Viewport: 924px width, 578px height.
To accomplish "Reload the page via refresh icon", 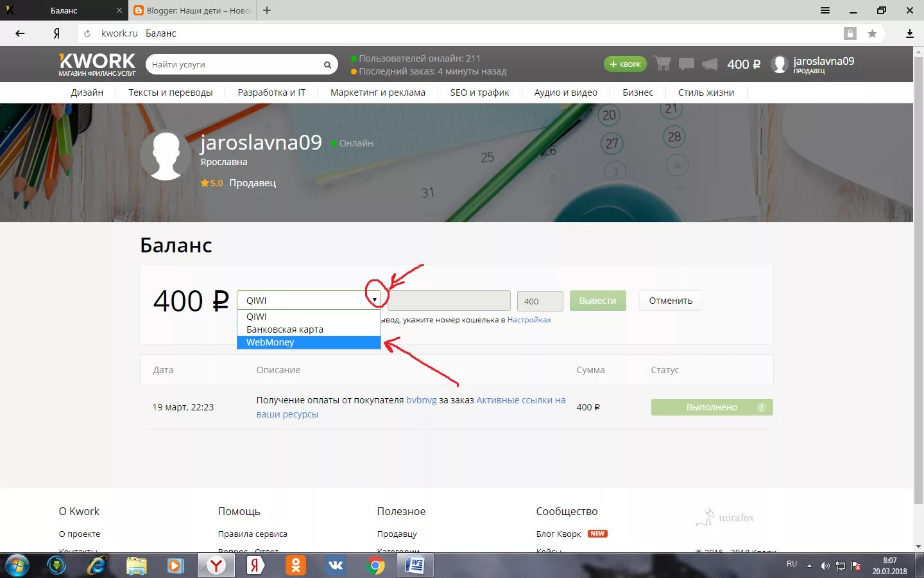I will coord(87,33).
